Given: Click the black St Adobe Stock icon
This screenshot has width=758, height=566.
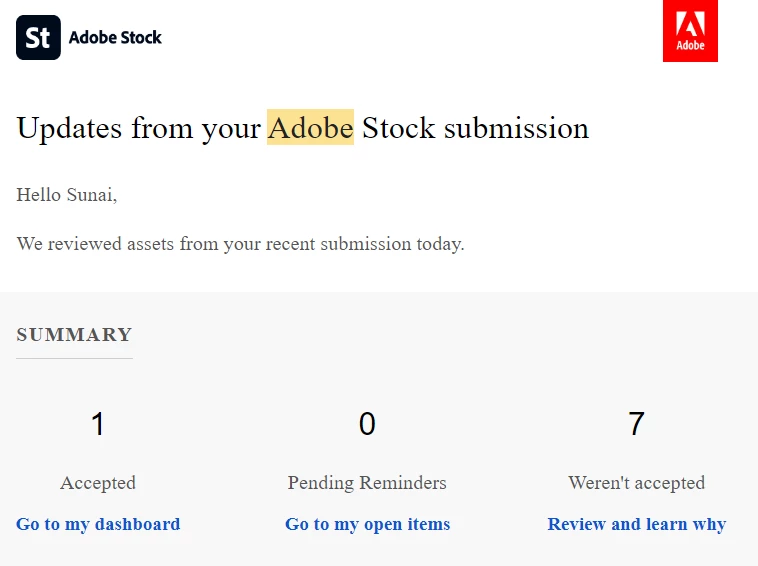Looking at the screenshot, I should [x=38, y=38].
